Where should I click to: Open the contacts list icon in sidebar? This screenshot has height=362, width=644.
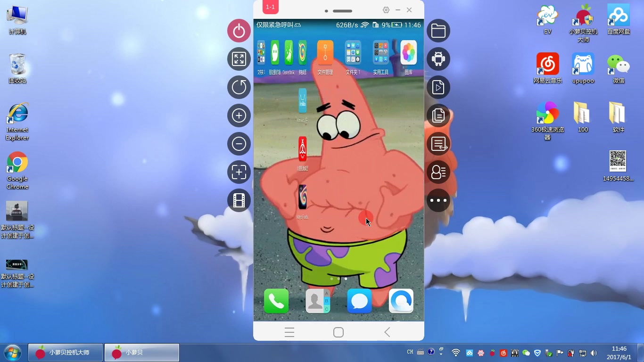click(438, 172)
